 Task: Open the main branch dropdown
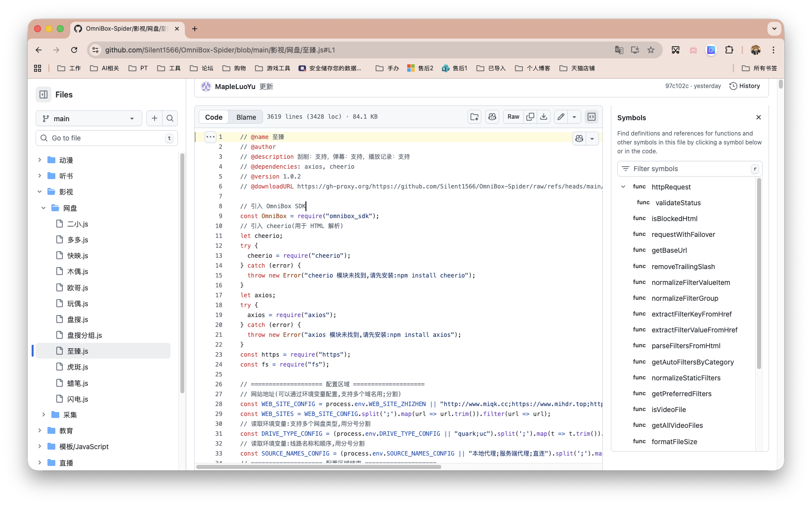[89, 119]
